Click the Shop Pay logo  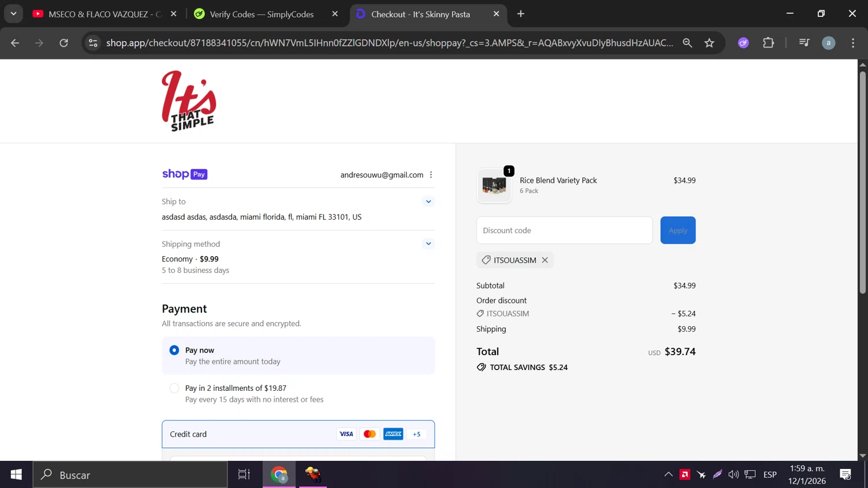point(185,174)
